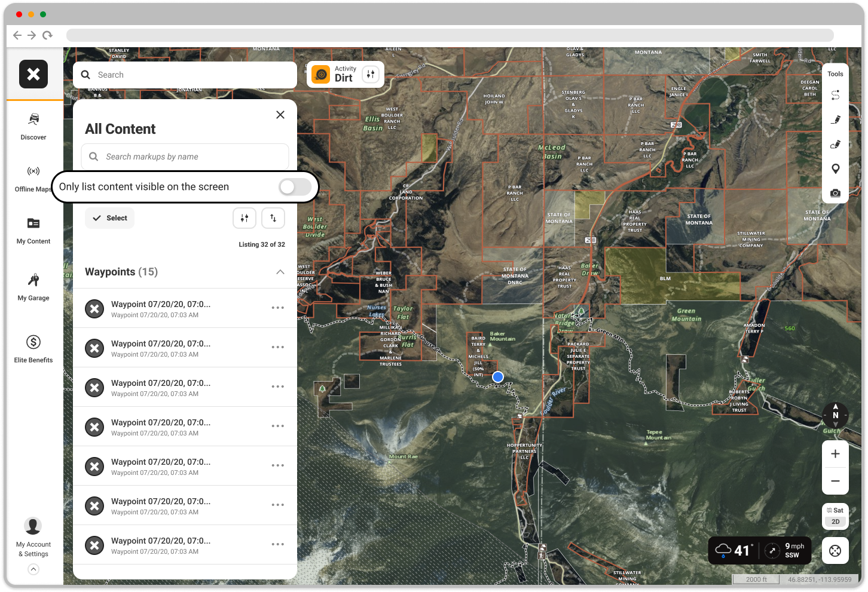Click the Ellis Basin map label
868x592 pixels.
pos(373,124)
